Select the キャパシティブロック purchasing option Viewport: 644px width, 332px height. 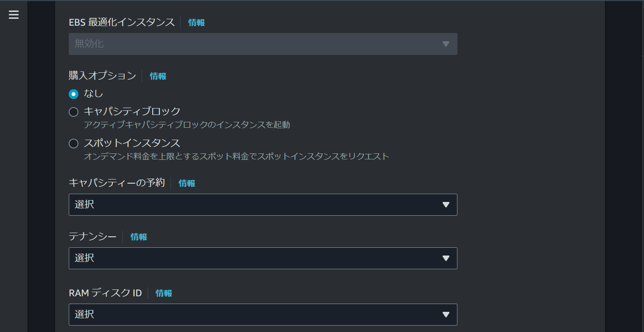pos(73,111)
